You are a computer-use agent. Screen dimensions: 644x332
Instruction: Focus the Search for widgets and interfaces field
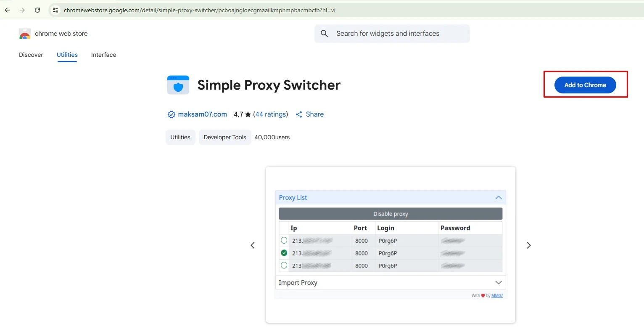click(x=392, y=34)
